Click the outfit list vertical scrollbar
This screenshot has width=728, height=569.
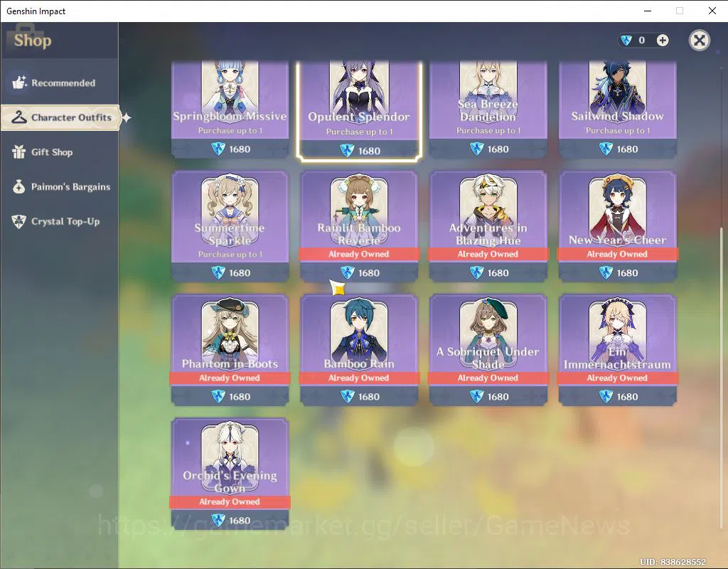point(721,378)
